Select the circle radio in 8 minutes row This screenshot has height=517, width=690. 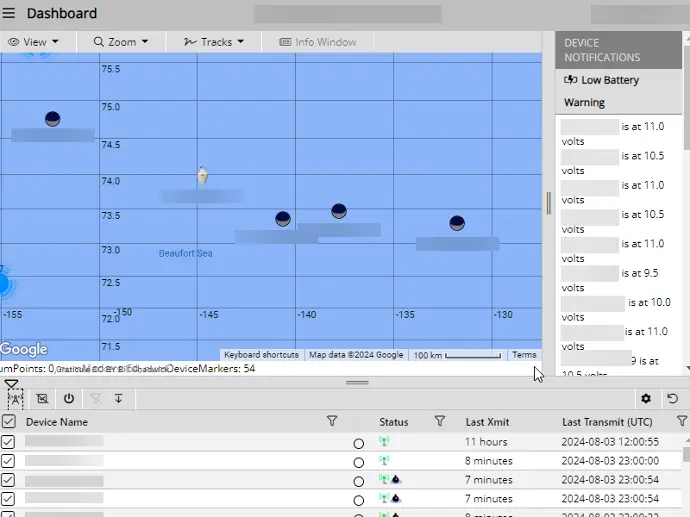[x=359, y=462]
